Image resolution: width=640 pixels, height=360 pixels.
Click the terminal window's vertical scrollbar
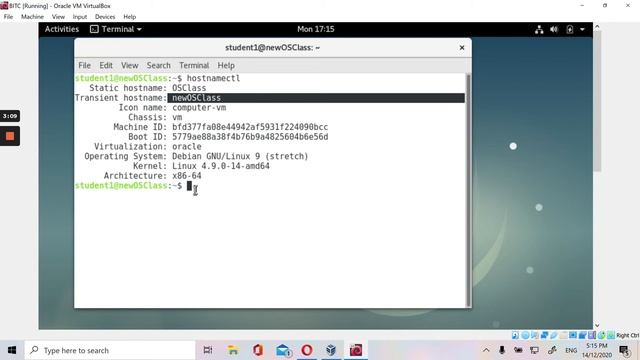point(468,190)
